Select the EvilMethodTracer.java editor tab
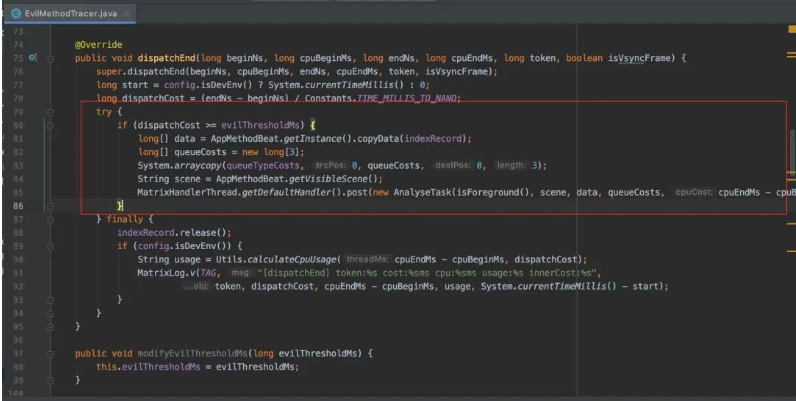 tap(70, 14)
